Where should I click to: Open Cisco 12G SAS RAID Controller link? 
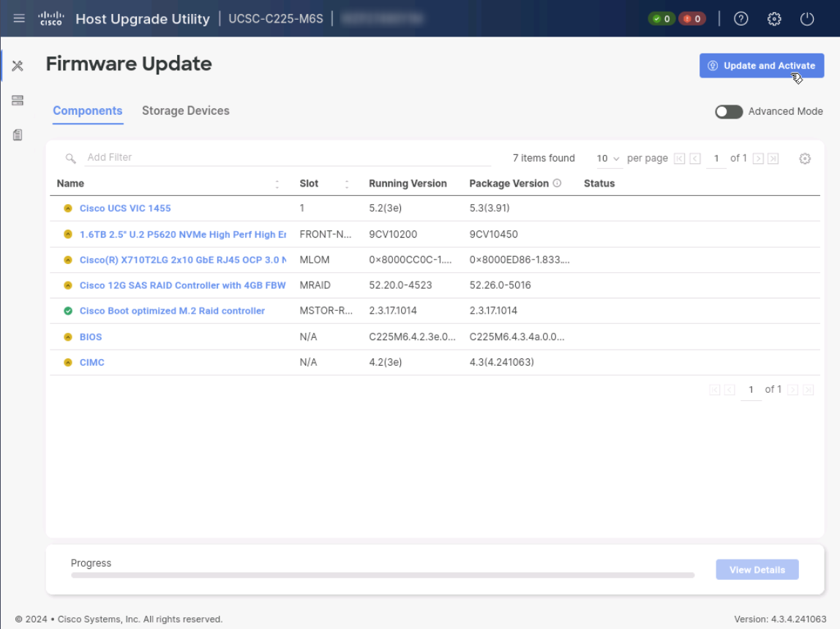[183, 285]
